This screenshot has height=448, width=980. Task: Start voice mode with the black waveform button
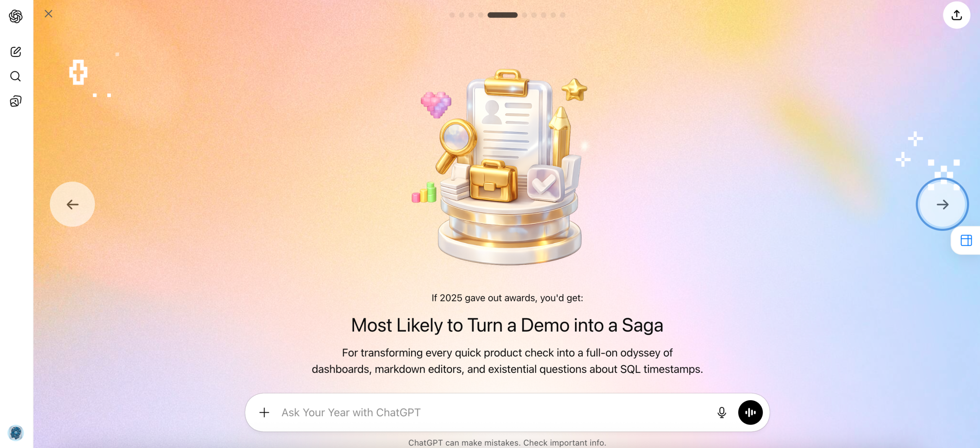750,412
